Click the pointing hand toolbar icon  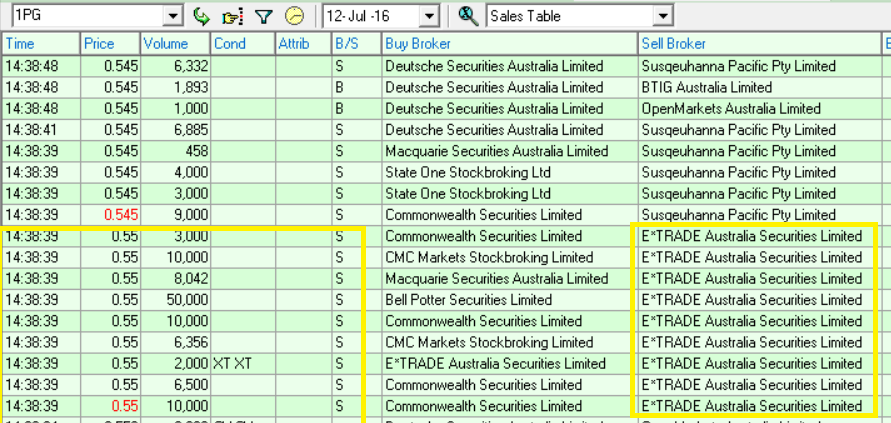232,16
